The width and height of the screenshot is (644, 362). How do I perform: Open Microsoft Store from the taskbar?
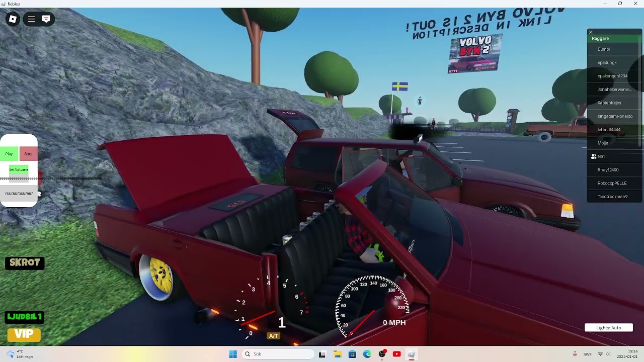(x=352, y=354)
